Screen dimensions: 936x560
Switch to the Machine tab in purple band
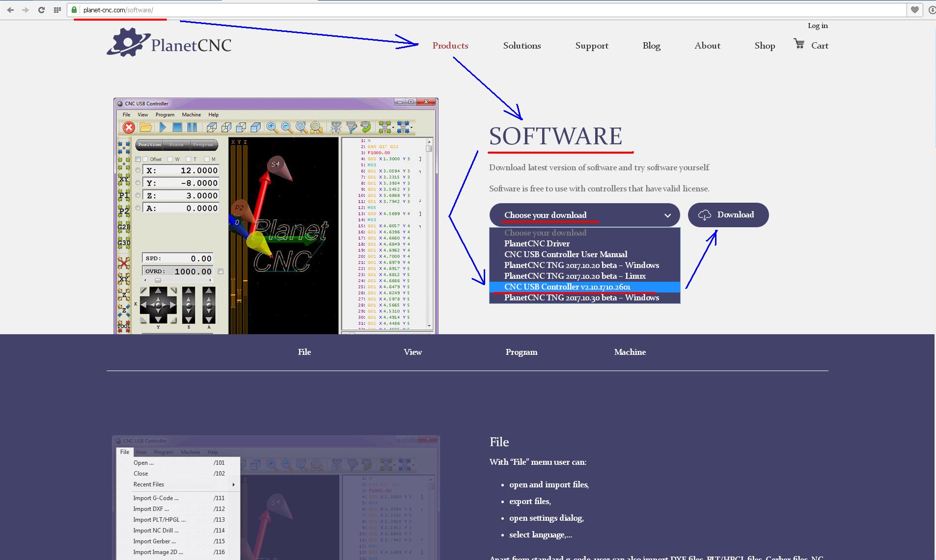[x=630, y=352]
